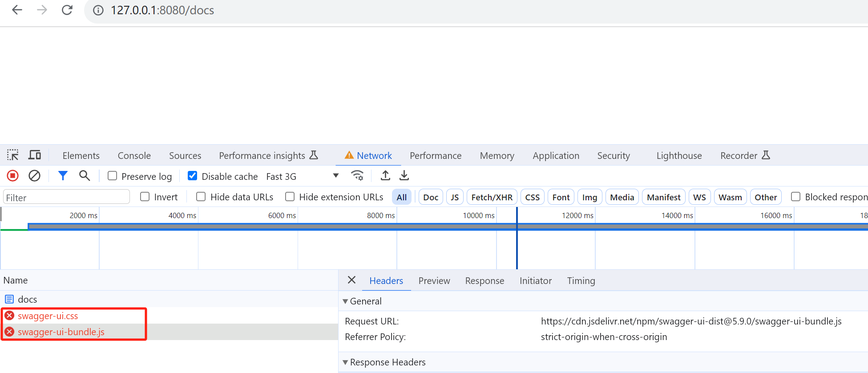Open the Lighthouse tab

tap(679, 155)
